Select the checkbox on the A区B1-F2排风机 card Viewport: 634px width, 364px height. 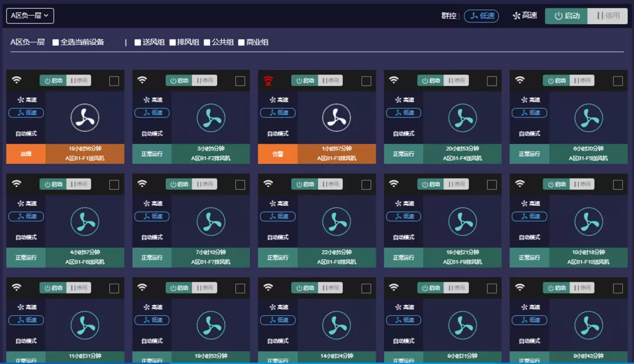point(240,81)
